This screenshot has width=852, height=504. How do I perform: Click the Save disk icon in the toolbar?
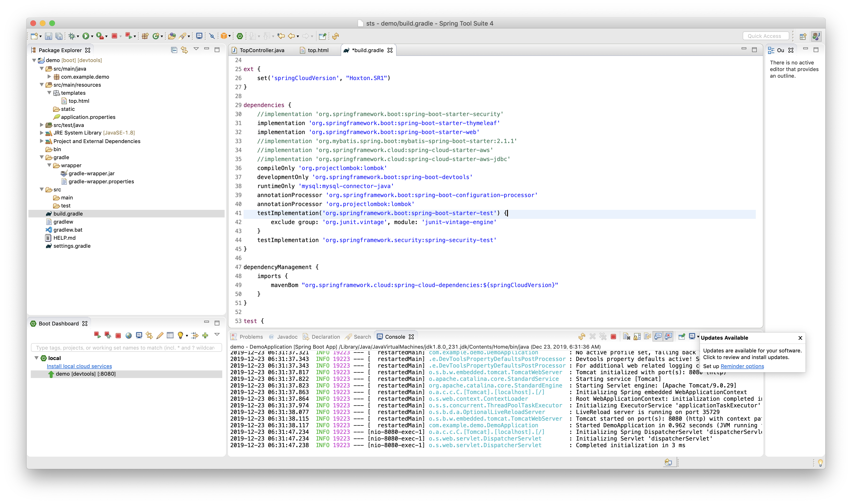(x=49, y=36)
